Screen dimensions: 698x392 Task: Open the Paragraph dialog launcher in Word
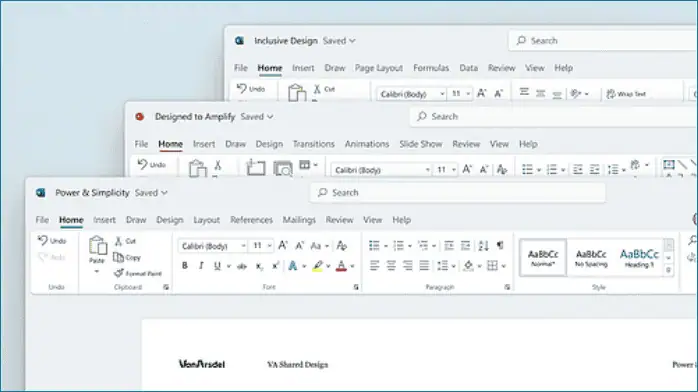[x=507, y=287]
